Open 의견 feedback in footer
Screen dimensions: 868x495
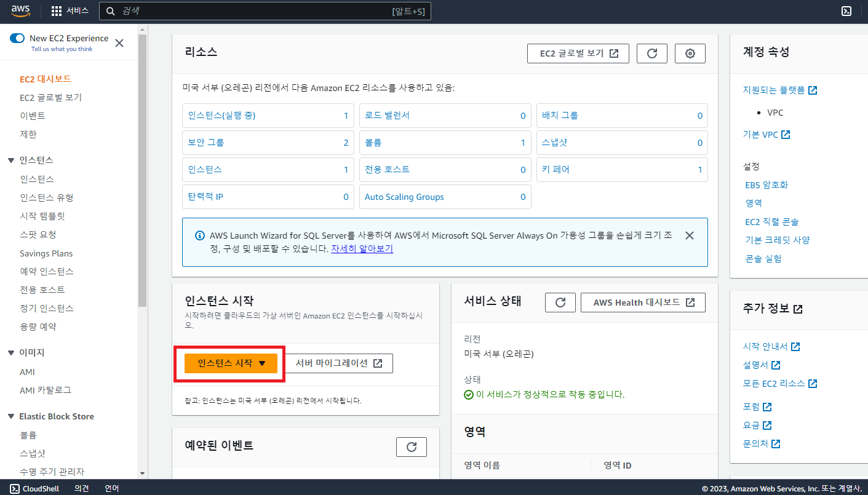[82, 489]
